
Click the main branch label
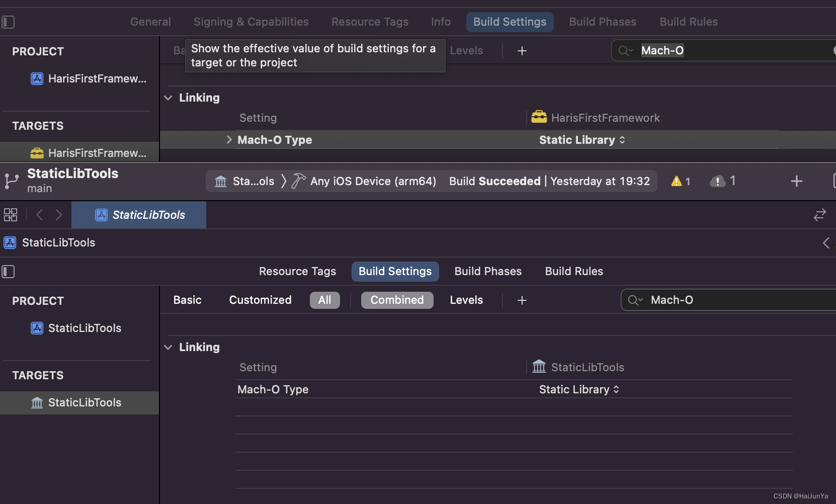pyautogui.click(x=40, y=189)
